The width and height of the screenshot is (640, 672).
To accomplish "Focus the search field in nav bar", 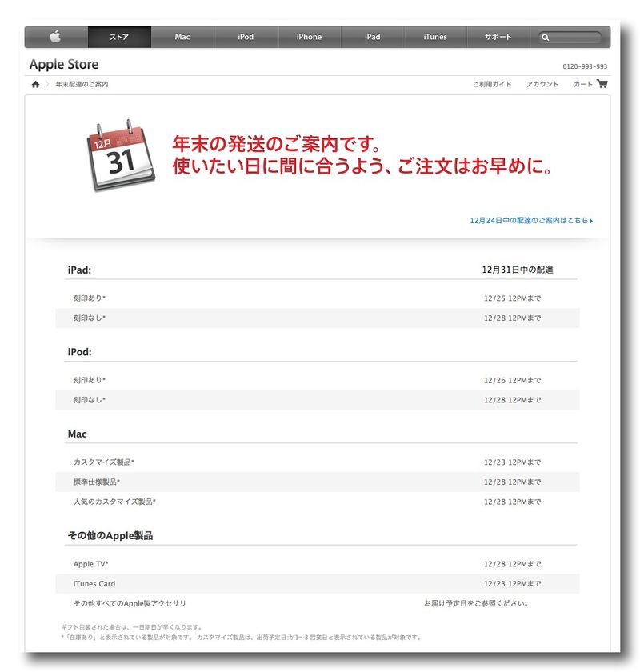I will click(x=570, y=38).
